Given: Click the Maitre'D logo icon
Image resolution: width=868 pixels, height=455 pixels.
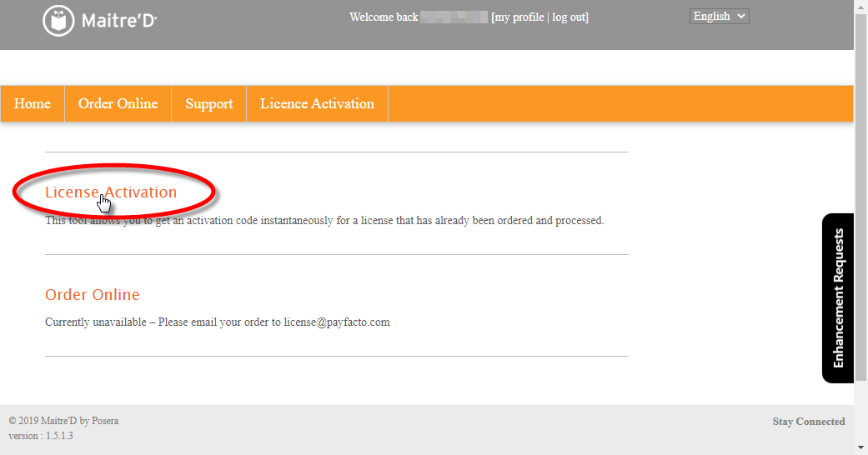Looking at the screenshot, I should click(x=58, y=21).
